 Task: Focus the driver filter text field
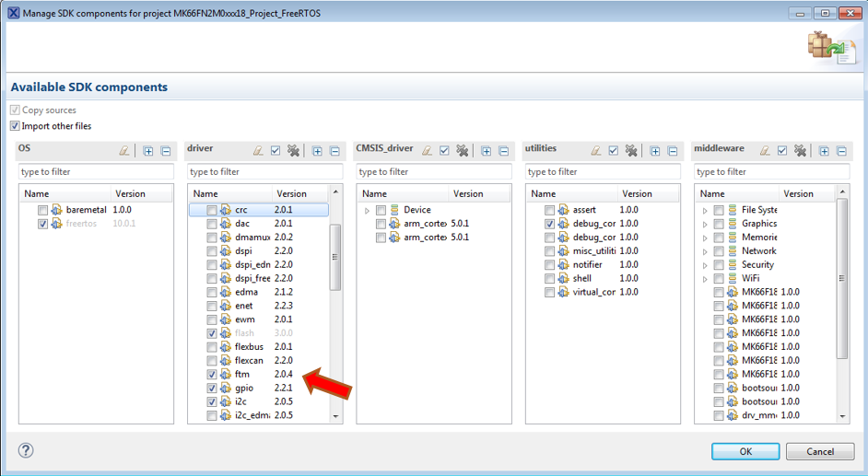264,171
